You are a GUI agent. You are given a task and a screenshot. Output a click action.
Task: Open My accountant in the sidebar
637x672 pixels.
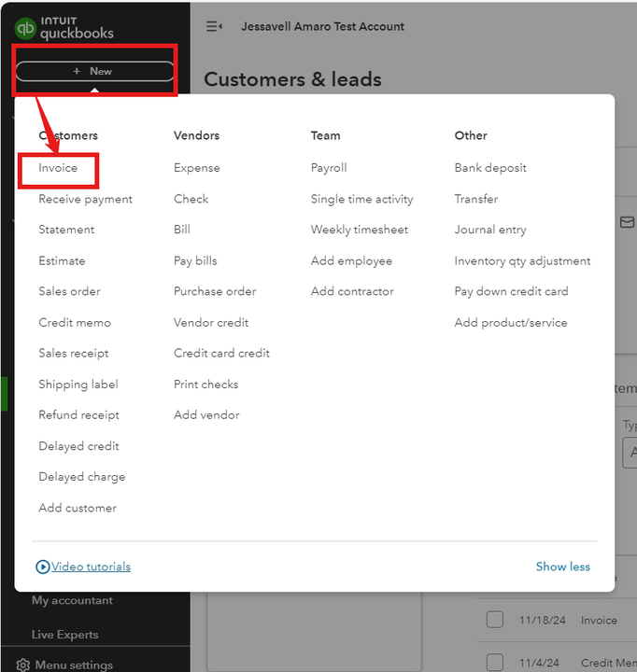click(72, 600)
